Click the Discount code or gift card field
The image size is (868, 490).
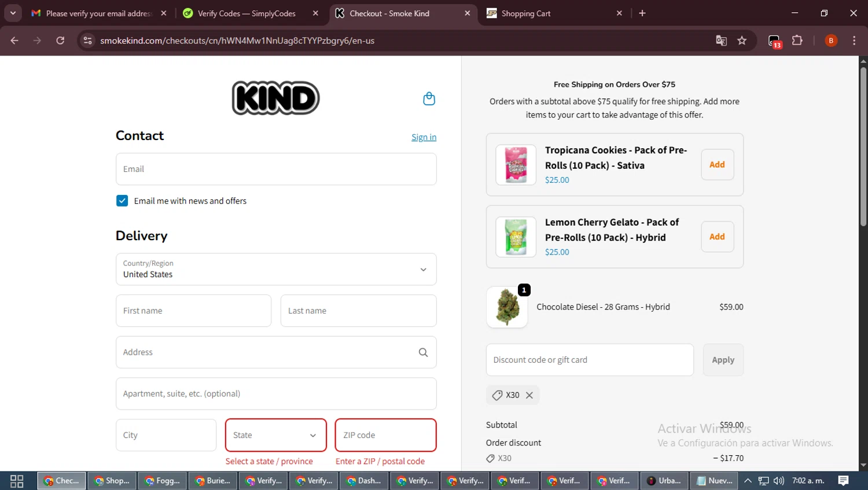pyautogui.click(x=590, y=360)
